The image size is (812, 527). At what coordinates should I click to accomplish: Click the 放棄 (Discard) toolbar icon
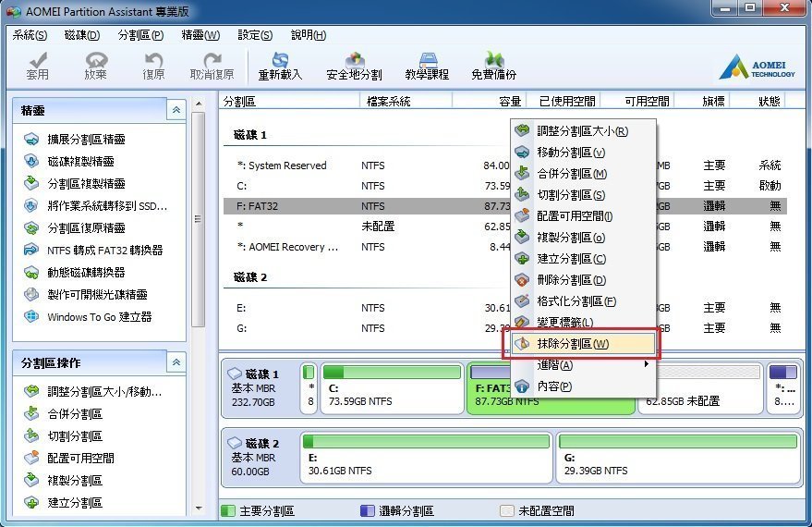point(96,66)
